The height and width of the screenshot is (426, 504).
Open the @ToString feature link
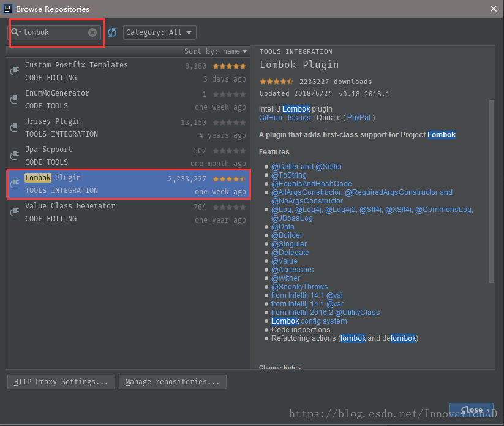tap(288, 175)
